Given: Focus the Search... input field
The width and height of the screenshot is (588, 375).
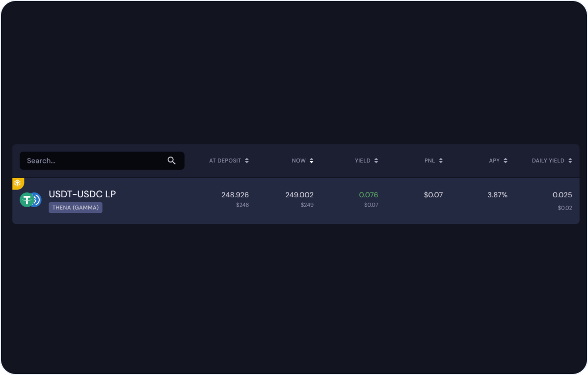Looking at the screenshot, I should (x=102, y=161).
